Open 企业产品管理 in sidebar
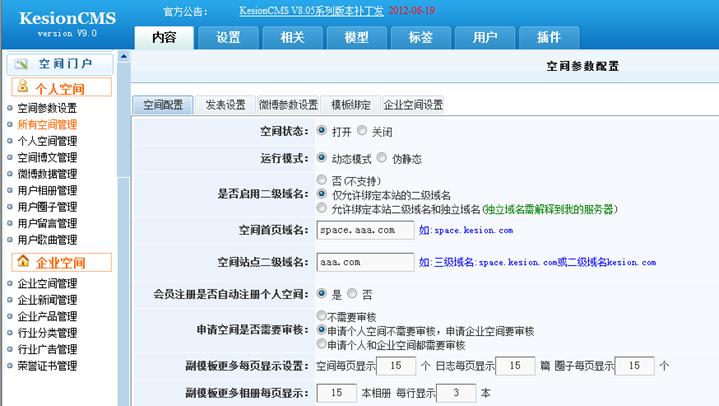The height and width of the screenshot is (406, 719). click(47, 317)
